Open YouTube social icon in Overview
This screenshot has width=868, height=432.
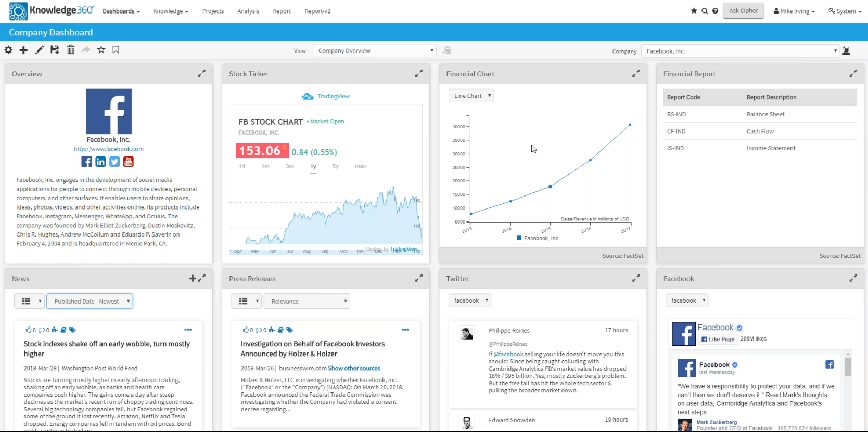[129, 162]
